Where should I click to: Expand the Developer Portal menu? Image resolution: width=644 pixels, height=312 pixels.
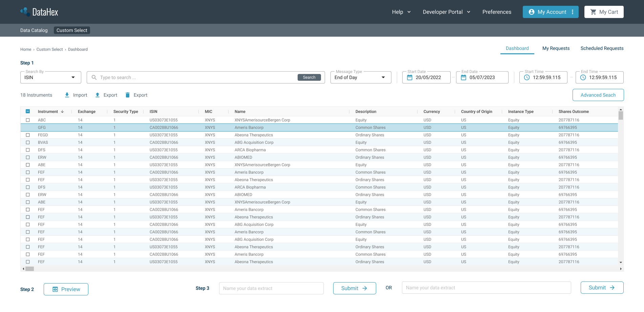click(447, 12)
